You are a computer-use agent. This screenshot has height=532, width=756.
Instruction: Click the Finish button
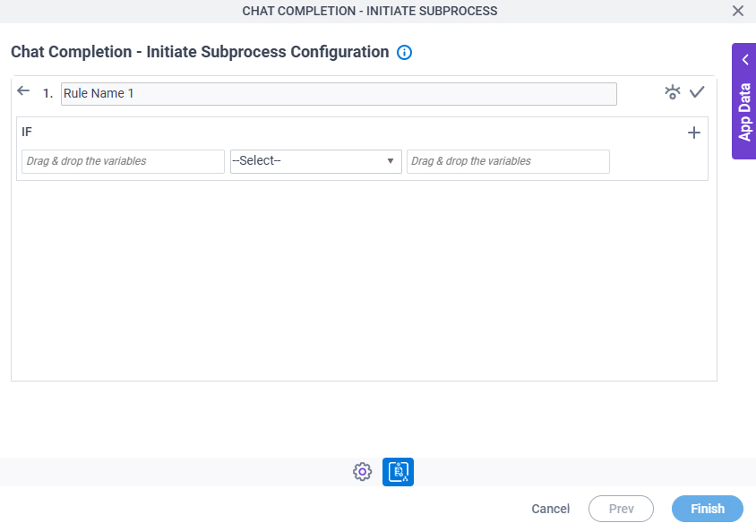[708, 509]
